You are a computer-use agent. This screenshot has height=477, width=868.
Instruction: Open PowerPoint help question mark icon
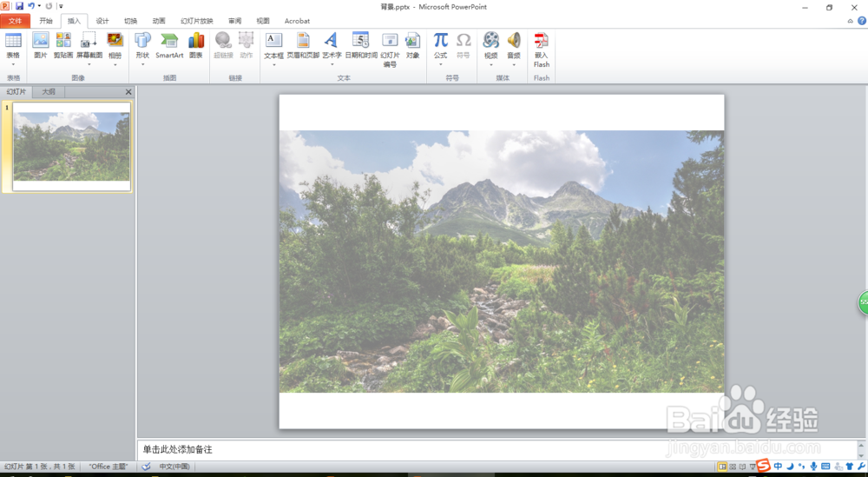pyautogui.click(x=862, y=21)
